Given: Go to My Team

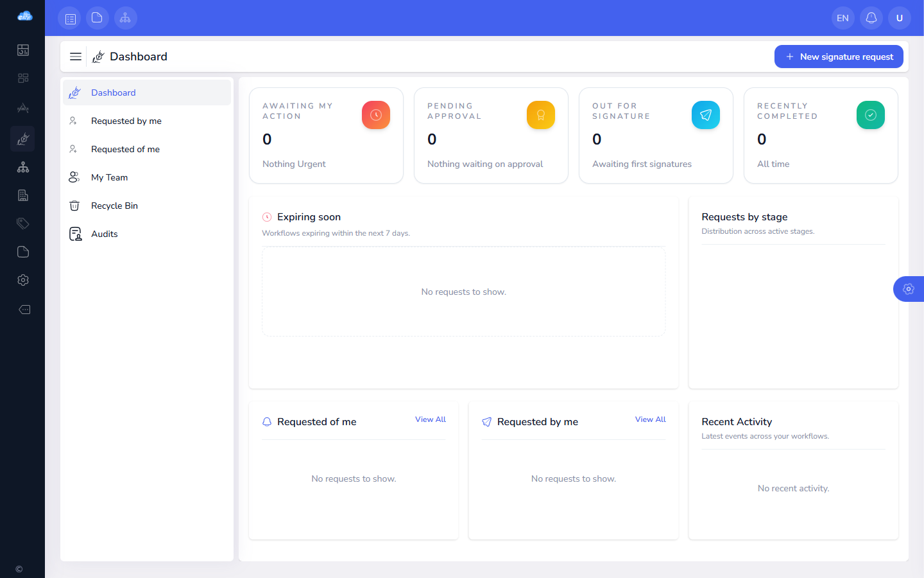Looking at the screenshot, I should click(x=147, y=177).
